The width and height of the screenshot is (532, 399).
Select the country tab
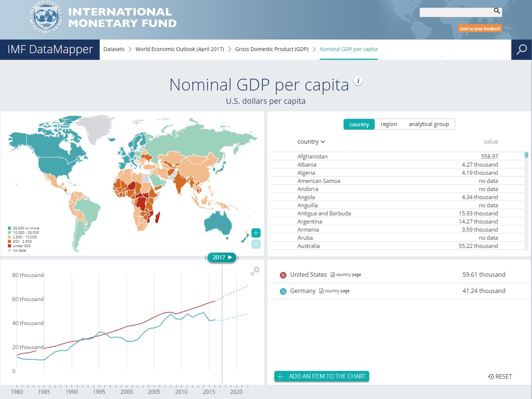point(359,124)
